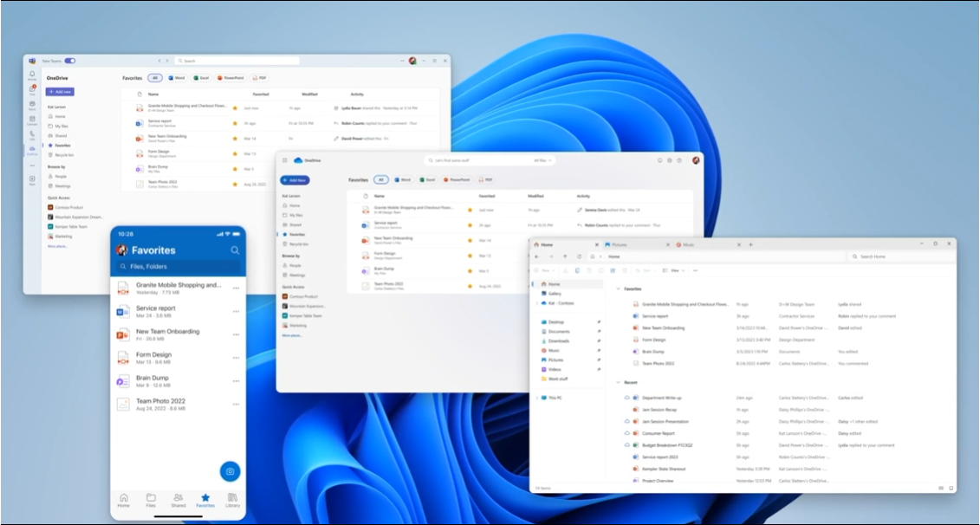Image resolution: width=980 pixels, height=525 pixels.
Task: Switch to the Pictures tab in File Explorer
Action: click(x=616, y=243)
